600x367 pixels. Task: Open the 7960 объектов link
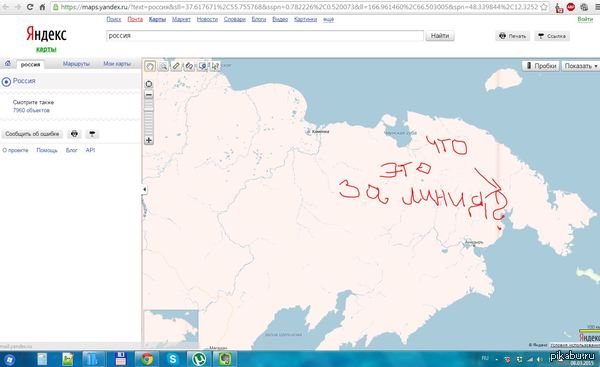(x=31, y=110)
